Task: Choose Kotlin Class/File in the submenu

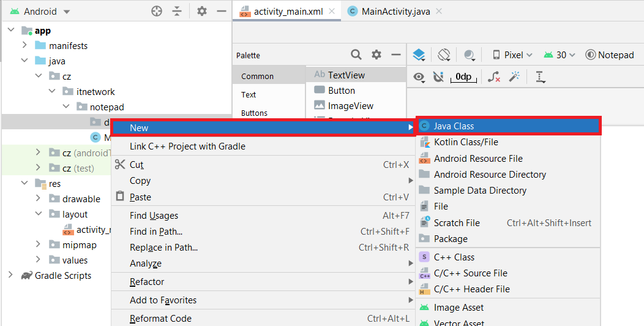Action: pos(466,142)
